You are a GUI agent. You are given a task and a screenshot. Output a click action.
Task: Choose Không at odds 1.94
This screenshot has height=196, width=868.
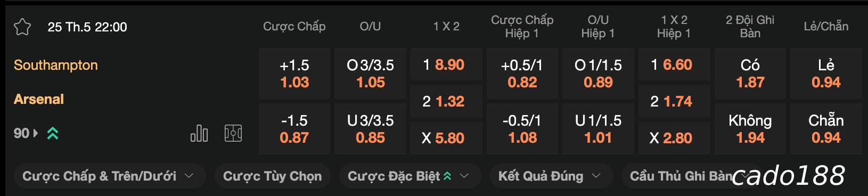(750, 129)
